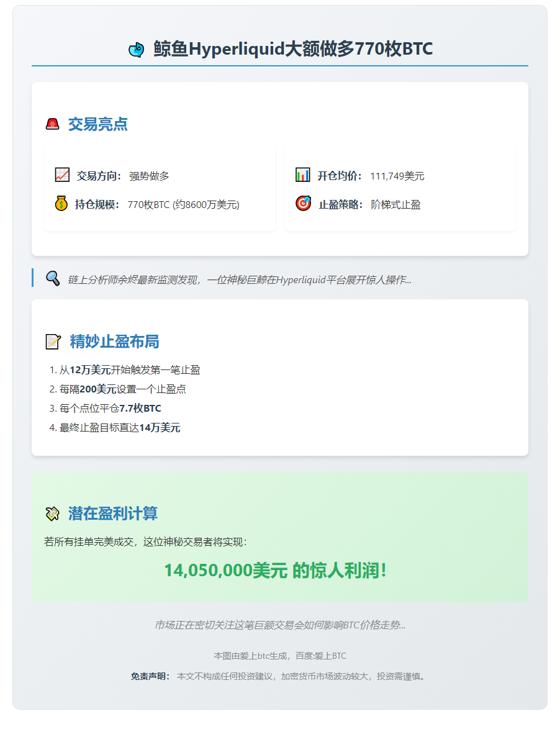Image resolution: width=560 pixels, height=729 pixels.
Task: Select the bar chart icon next to 开仓均价
Action: (x=304, y=176)
